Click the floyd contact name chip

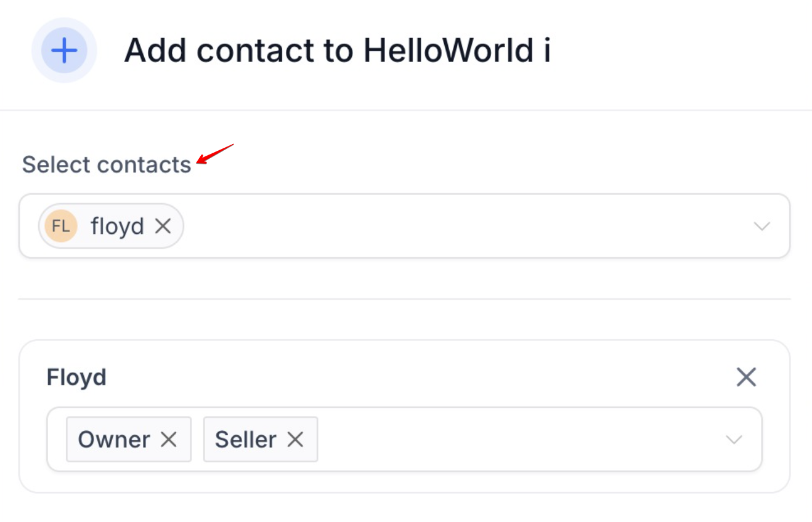[x=117, y=227]
